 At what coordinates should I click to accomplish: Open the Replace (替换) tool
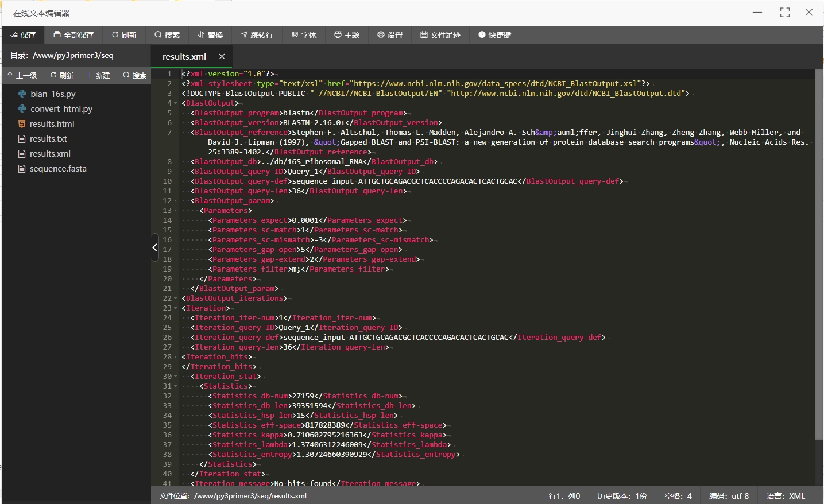coord(210,35)
